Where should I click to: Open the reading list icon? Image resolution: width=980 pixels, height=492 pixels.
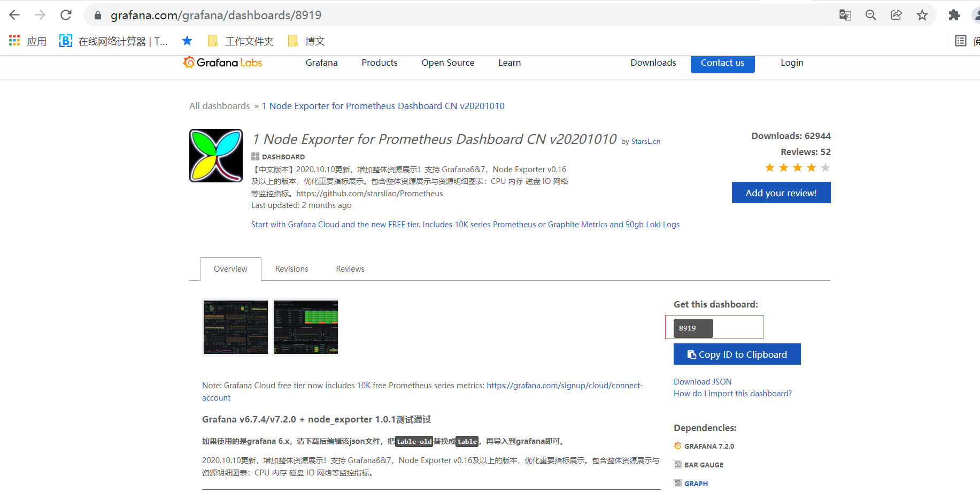(961, 41)
